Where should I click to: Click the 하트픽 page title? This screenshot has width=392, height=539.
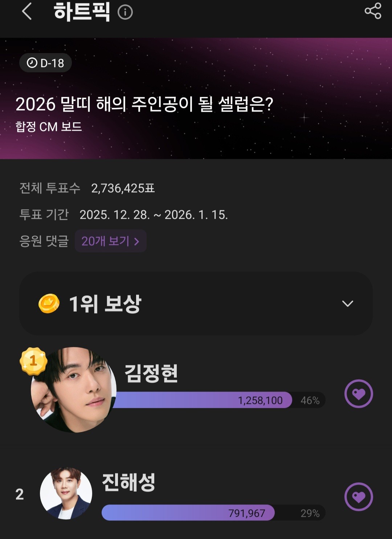82,12
